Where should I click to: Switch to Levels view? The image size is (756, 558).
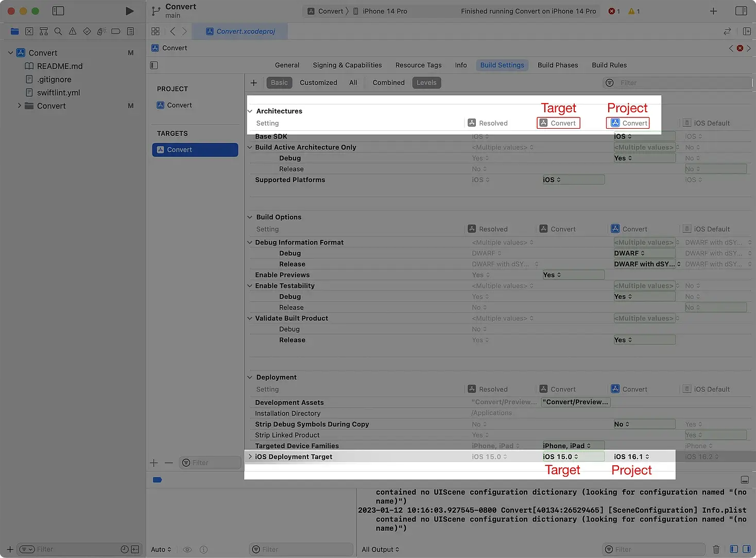426,83
